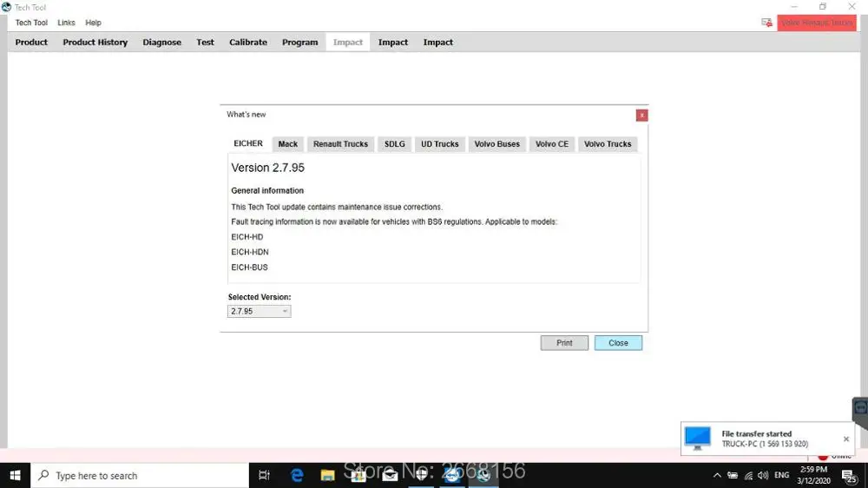
Task: Click the monitor icon in transfer notification
Action: [x=698, y=438]
